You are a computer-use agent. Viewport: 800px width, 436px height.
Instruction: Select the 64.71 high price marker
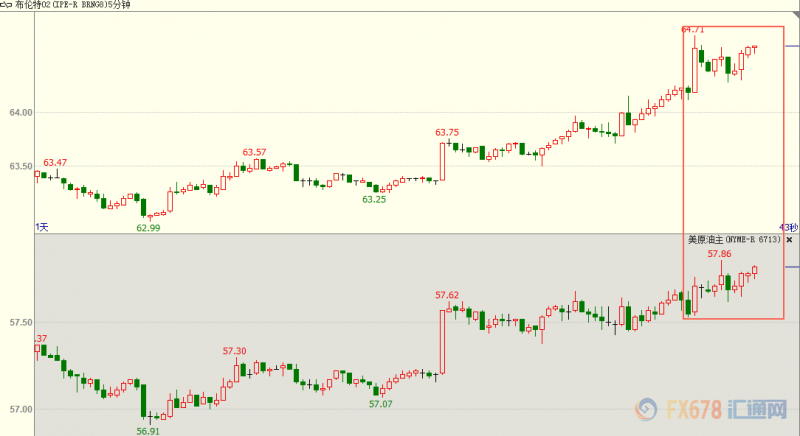pos(693,30)
